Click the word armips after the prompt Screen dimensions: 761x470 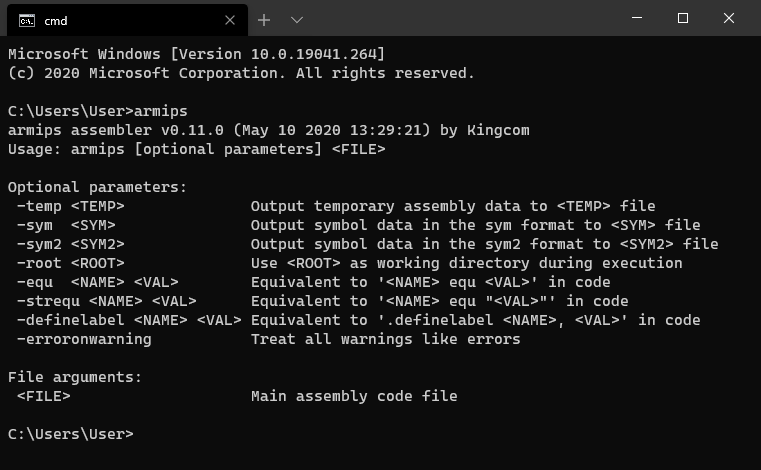161,111
